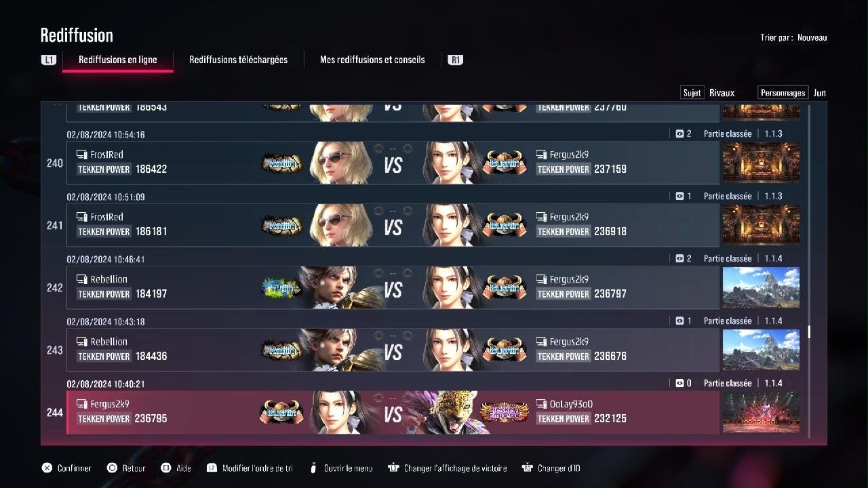Image resolution: width=868 pixels, height=488 pixels.
Task: Switch to Rediffusions téléchargées tab
Action: pos(238,60)
